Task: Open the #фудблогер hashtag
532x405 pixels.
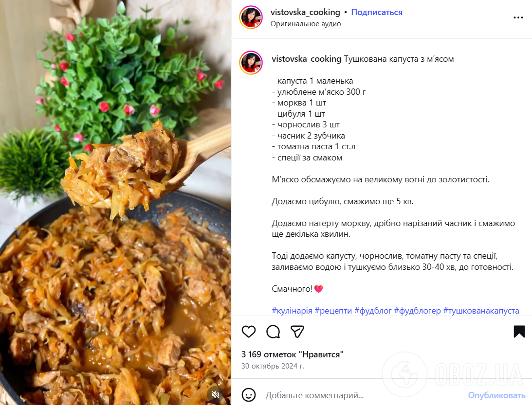Action: click(417, 311)
